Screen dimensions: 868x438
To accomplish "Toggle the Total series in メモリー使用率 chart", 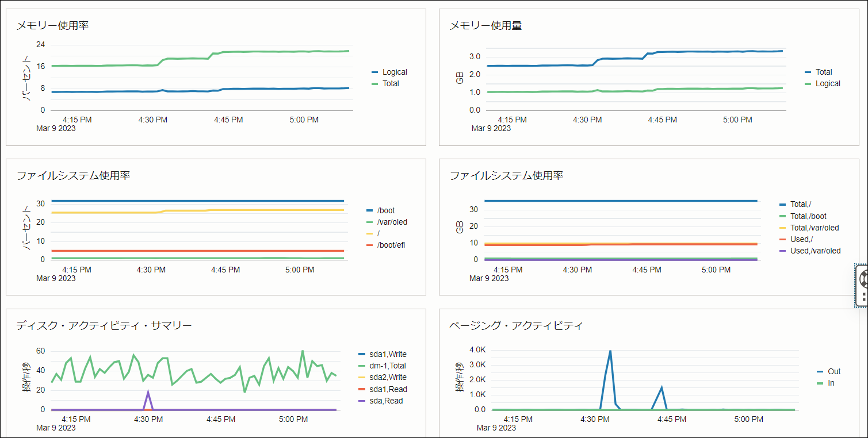I will (392, 83).
